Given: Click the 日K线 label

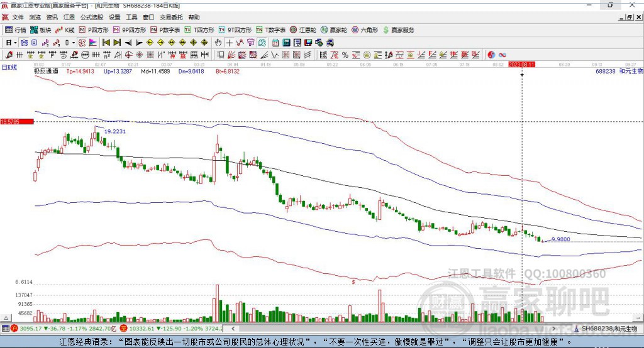Looking at the screenshot, I should (9, 67).
